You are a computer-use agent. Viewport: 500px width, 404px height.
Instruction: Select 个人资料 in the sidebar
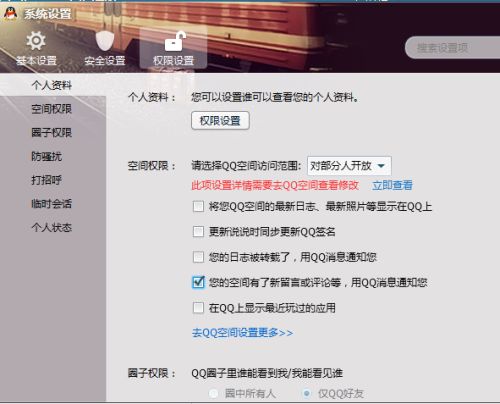52,85
